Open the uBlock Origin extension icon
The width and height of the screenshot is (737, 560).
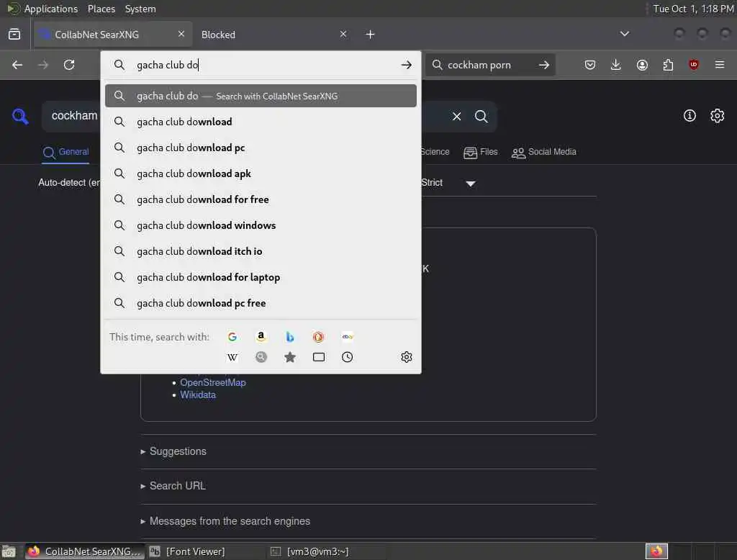(694, 65)
